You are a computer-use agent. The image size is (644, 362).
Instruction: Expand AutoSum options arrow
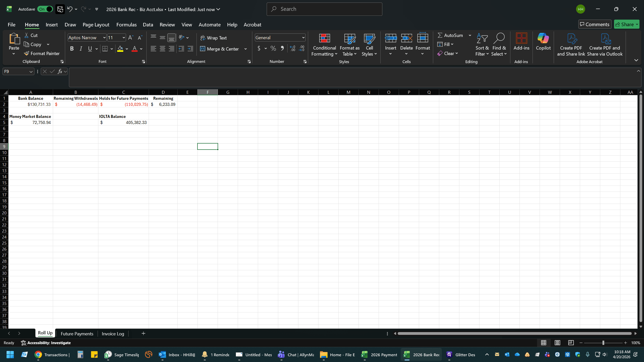[x=470, y=35]
